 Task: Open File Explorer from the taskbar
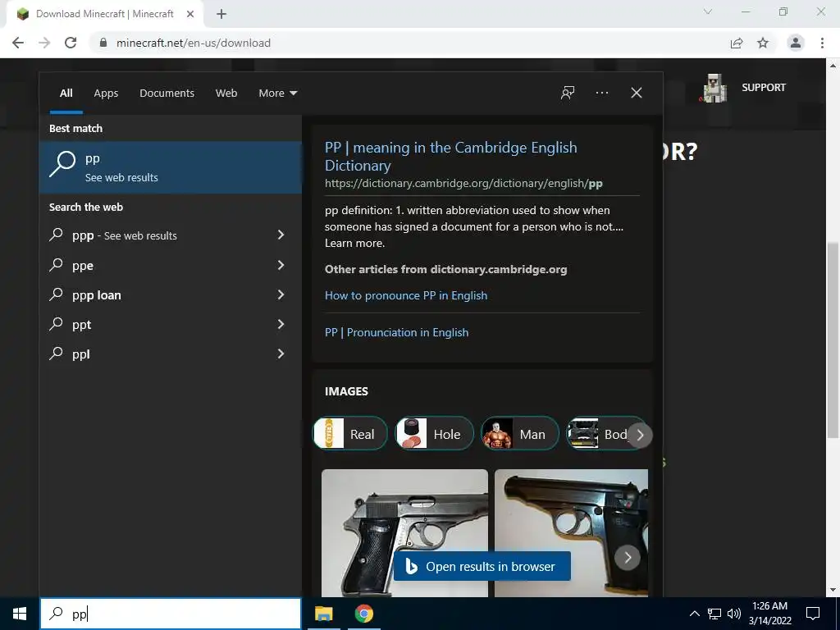coord(323,614)
